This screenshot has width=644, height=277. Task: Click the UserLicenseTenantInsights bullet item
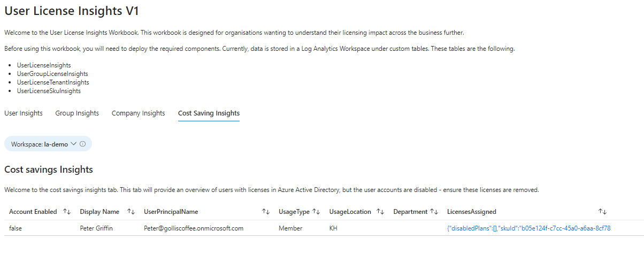(x=53, y=82)
